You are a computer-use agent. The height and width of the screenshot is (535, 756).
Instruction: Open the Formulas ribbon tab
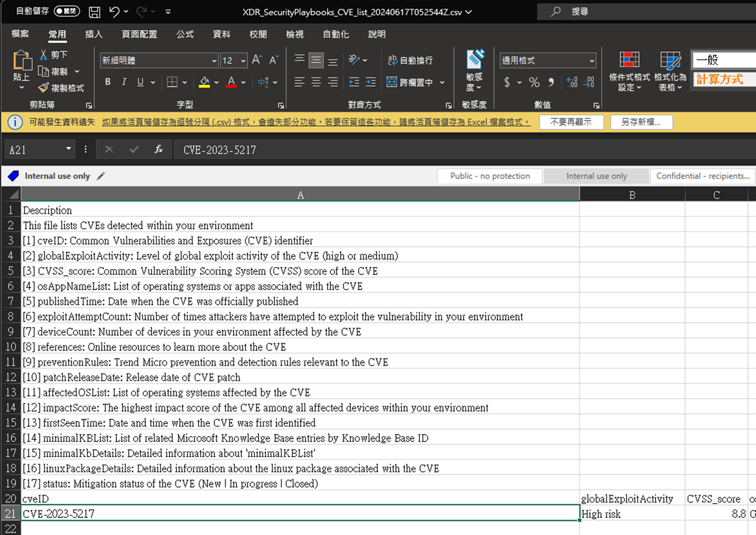[x=184, y=34]
